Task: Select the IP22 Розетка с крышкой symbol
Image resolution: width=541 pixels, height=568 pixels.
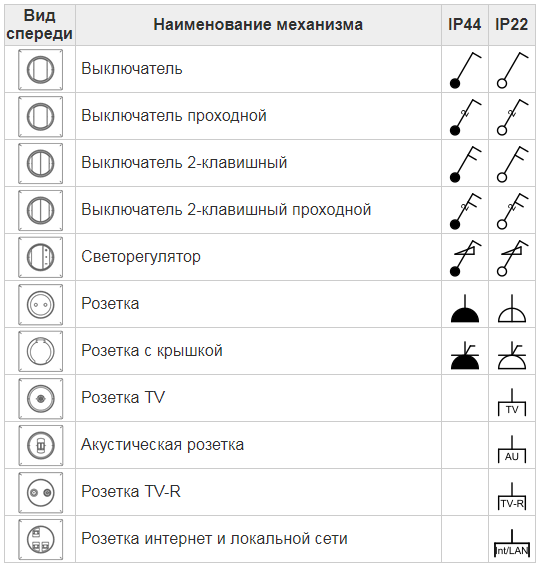Action: (512, 355)
